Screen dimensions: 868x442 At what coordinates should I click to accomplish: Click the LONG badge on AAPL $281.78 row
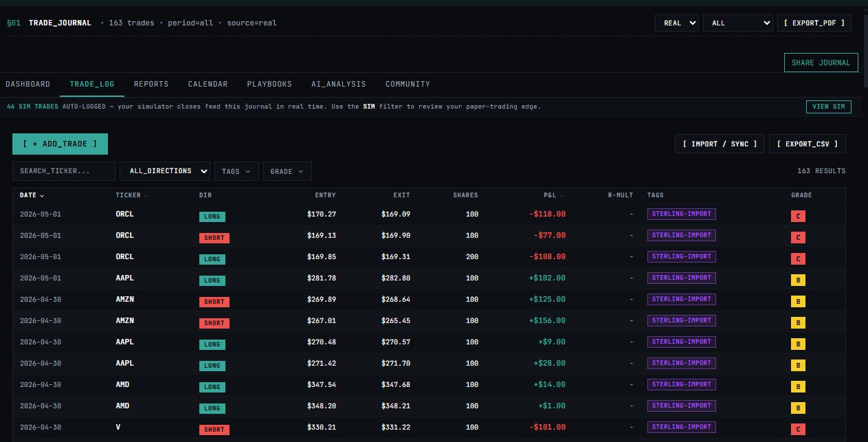[212, 280]
